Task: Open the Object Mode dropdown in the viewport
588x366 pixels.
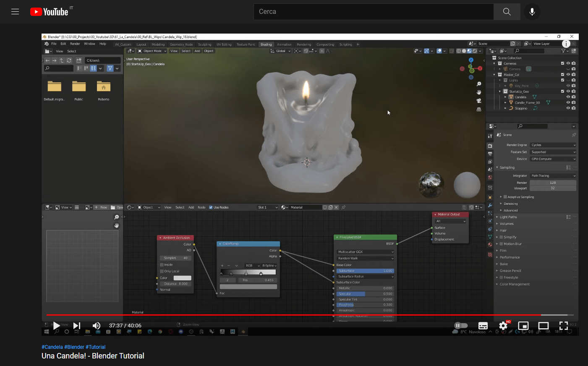Action: click(x=152, y=51)
